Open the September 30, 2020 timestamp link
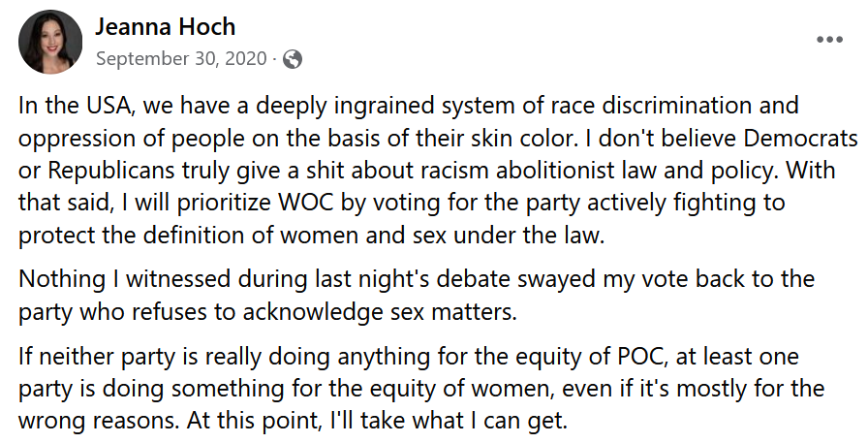Viewport: 868px width, 443px height. (181, 58)
